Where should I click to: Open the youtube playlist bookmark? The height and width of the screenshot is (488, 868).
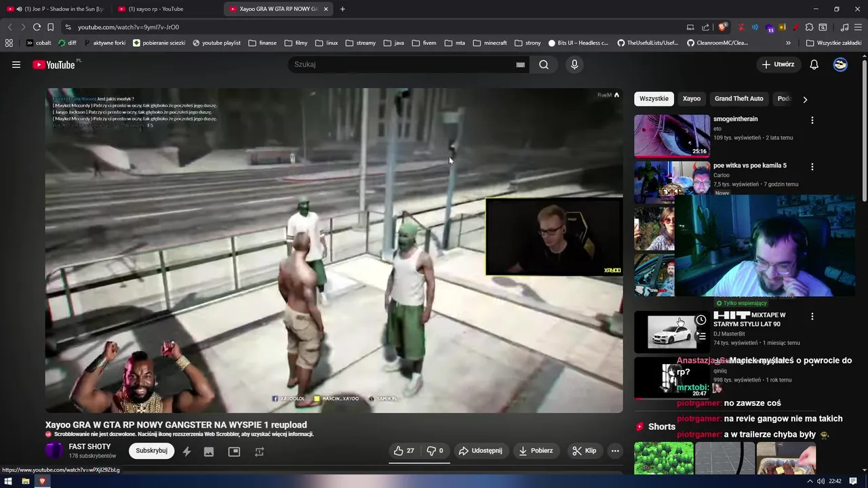pos(216,43)
